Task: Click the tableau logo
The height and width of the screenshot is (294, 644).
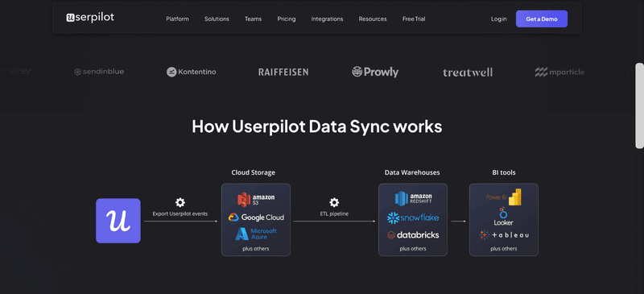Action: click(504, 235)
